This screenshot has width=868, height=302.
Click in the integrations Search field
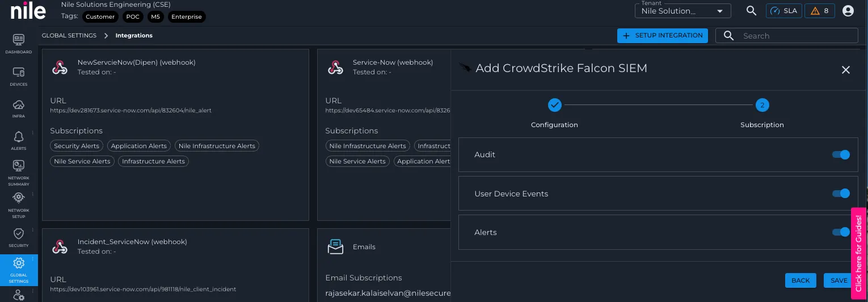point(787,36)
